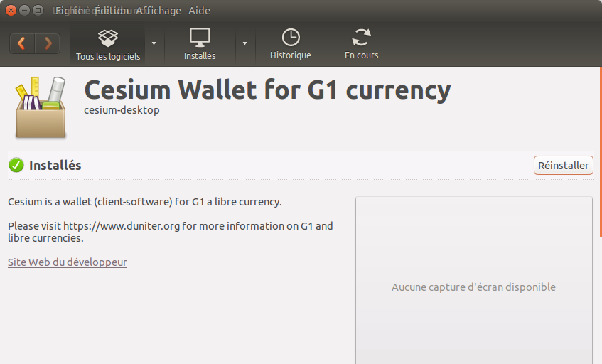Follow the Site Web du développeur link
The width and height of the screenshot is (602, 364).
(x=68, y=262)
